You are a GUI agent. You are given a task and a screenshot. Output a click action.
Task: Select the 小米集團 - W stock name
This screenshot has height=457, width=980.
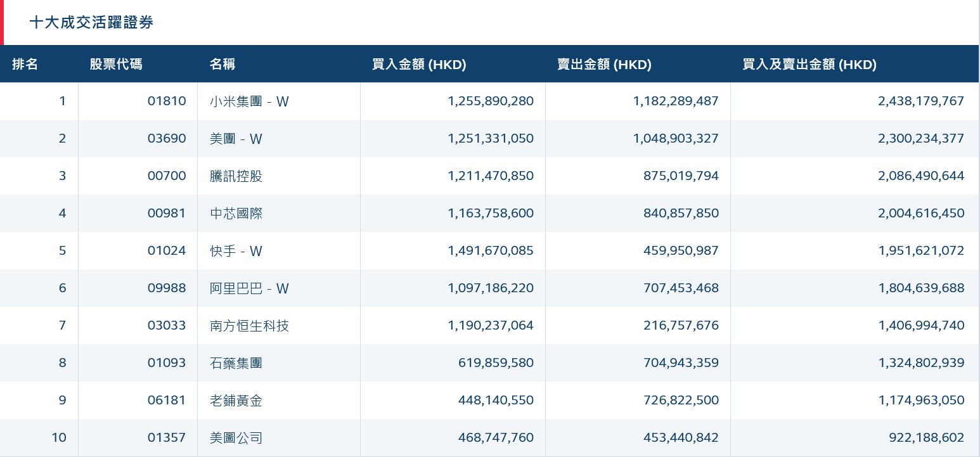pos(249,101)
